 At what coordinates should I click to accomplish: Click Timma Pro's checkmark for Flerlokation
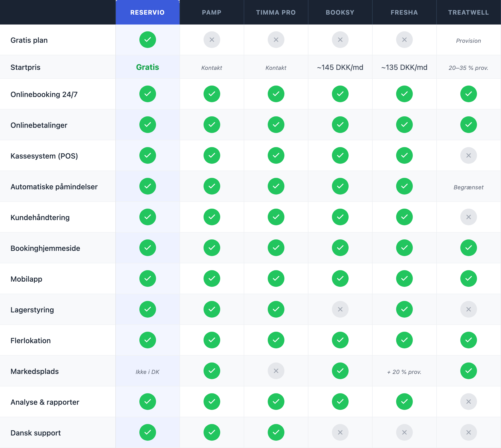point(276,340)
